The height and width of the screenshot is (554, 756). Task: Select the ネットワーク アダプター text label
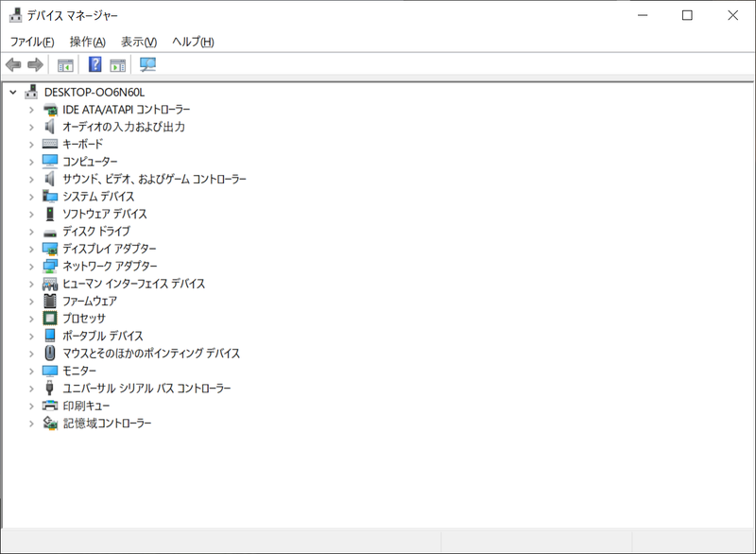point(110,267)
